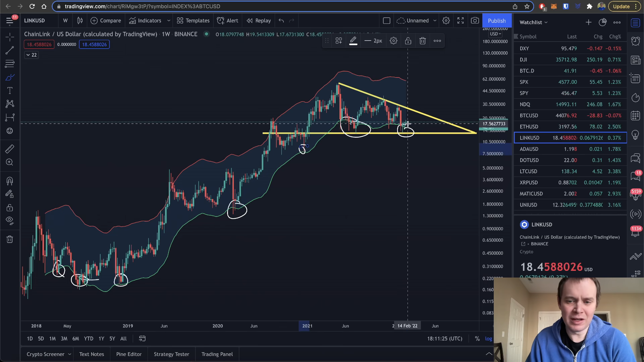Select the 1D time range

pyautogui.click(x=30, y=339)
